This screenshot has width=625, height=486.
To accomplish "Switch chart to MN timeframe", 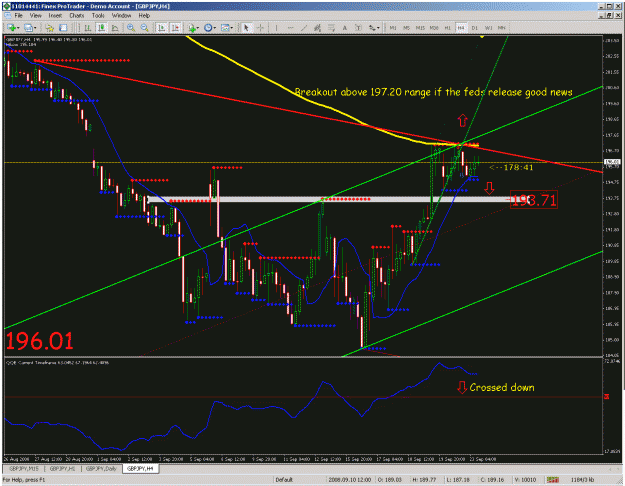I will (502, 28).
